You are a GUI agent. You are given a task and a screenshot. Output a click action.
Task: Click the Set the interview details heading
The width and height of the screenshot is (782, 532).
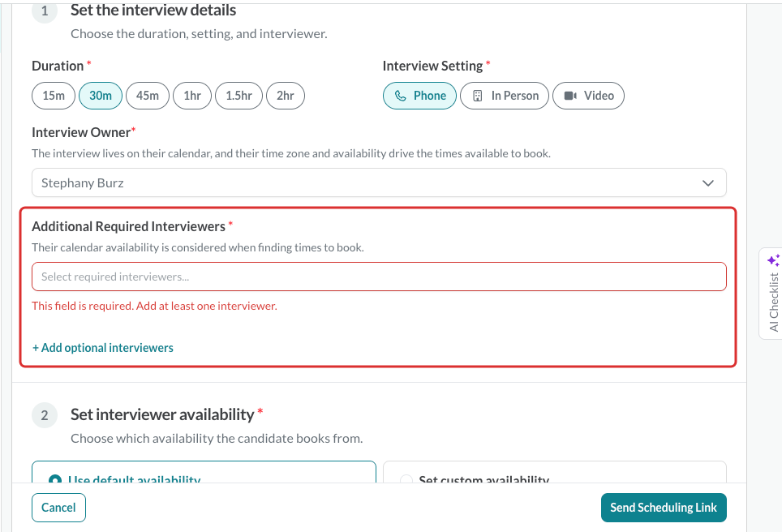[x=153, y=10]
